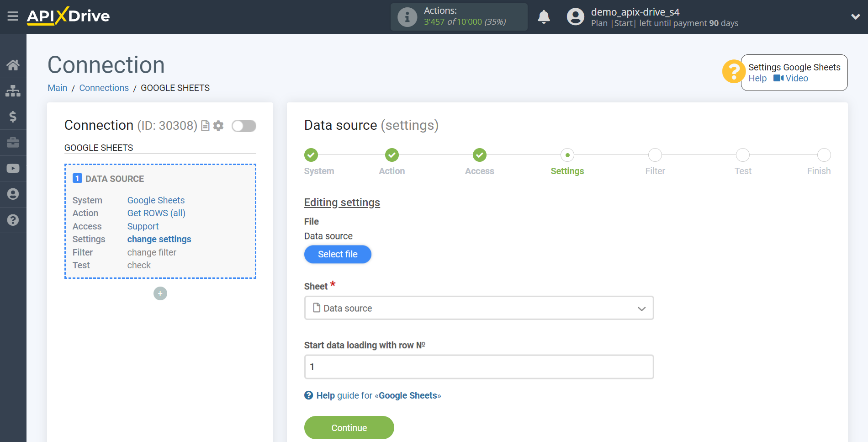Click the Settings label in data source
The image size is (868, 442).
pyautogui.click(x=89, y=239)
